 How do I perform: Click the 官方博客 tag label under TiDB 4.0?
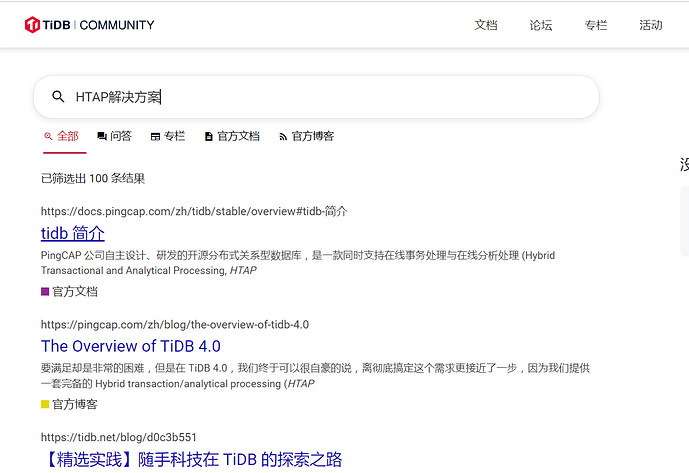tap(75, 404)
